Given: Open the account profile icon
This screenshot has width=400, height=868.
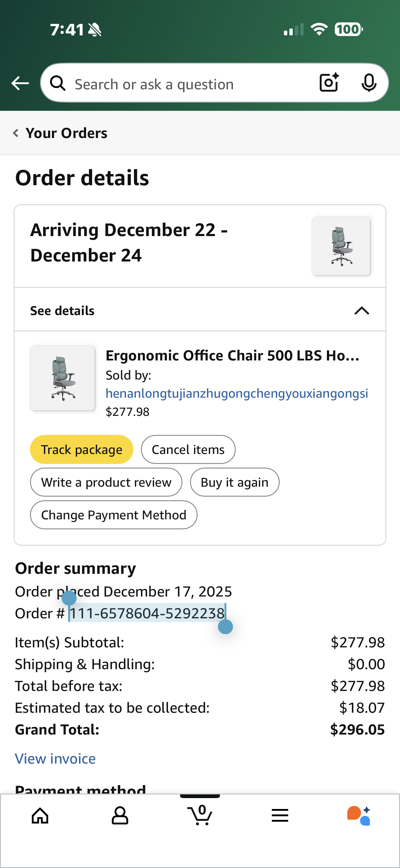Looking at the screenshot, I should click(120, 816).
